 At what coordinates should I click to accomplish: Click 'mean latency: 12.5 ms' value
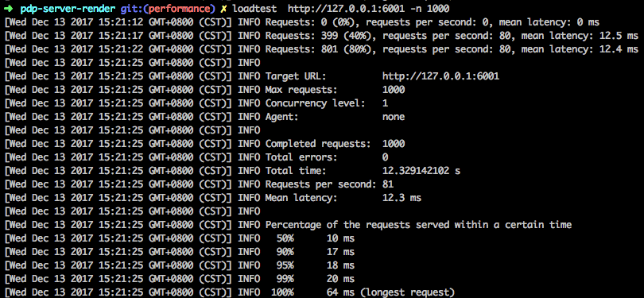point(580,35)
